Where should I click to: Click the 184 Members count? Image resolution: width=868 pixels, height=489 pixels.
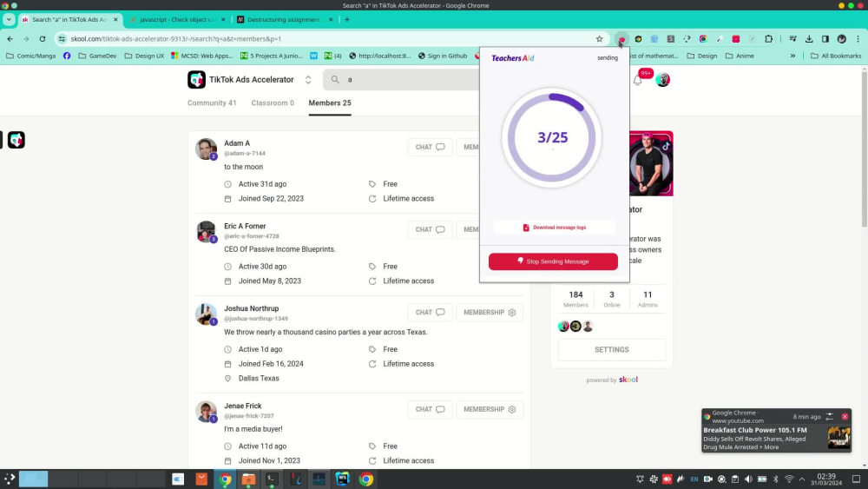(575, 299)
